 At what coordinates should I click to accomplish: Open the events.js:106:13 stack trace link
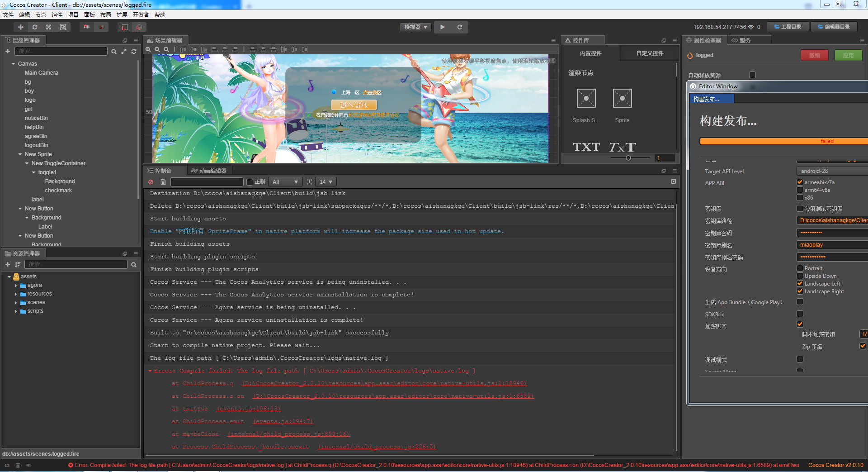click(249, 409)
